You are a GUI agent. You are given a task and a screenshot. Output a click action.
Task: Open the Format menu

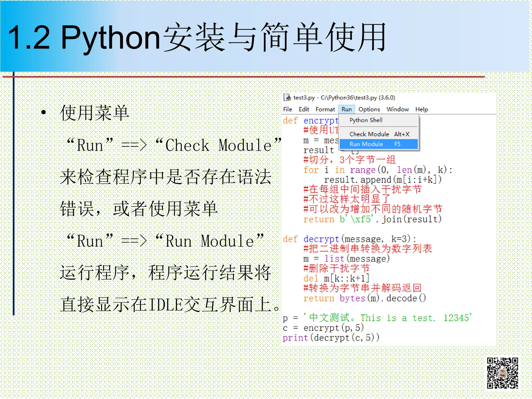pyautogui.click(x=325, y=109)
